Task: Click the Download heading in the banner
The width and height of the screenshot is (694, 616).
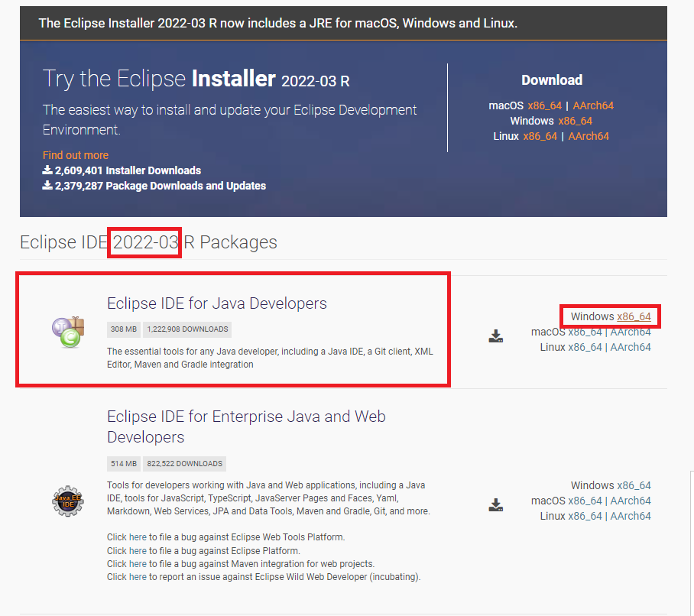Action: point(552,80)
